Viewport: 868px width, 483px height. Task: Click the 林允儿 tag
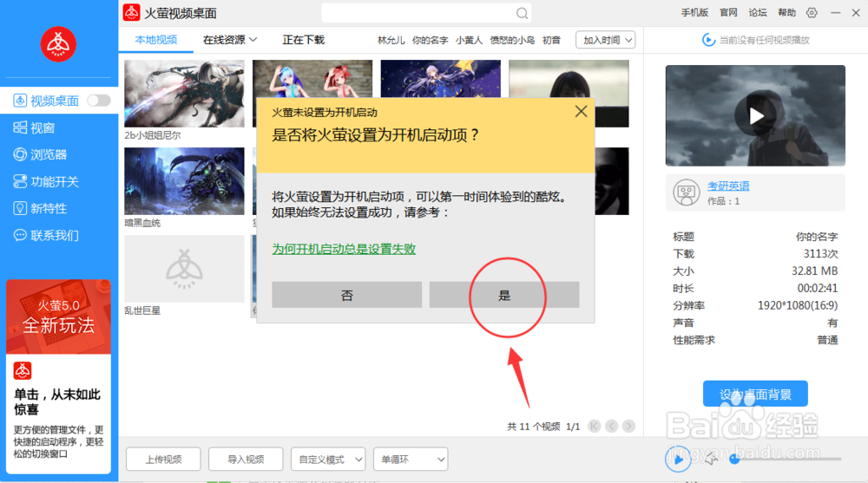(391, 41)
